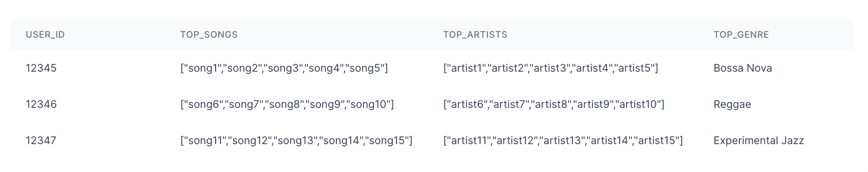Viewport: 868px width, 172px height.
Task: Click the song1 to song5 list cell
Action: point(284,68)
